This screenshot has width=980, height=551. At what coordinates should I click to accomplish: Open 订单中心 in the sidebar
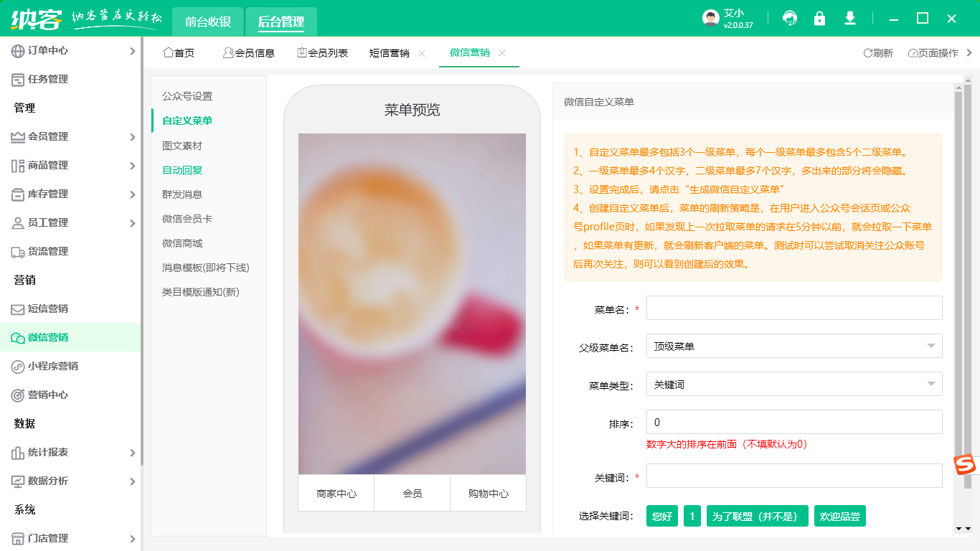click(x=48, y=51)
